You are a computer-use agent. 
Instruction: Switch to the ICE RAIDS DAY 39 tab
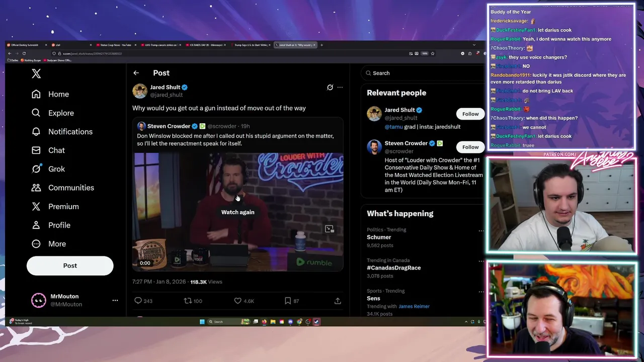tap(205, 45)
